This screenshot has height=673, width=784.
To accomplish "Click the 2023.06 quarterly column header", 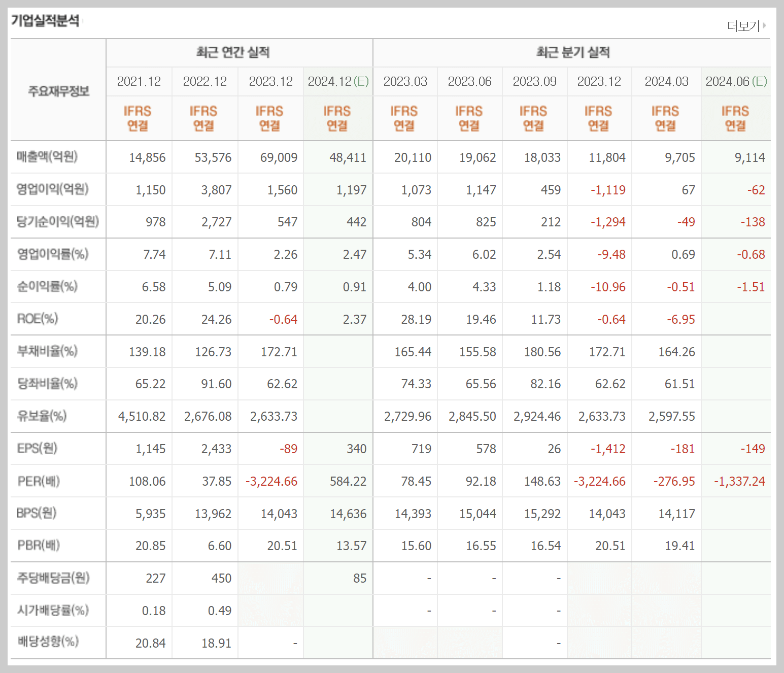I will click(x=469, y=81).
